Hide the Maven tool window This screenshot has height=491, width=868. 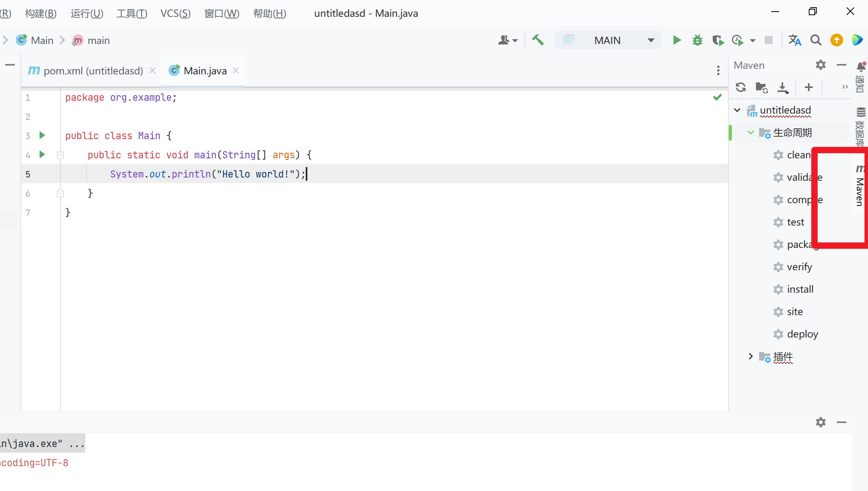tap(842, 65)
